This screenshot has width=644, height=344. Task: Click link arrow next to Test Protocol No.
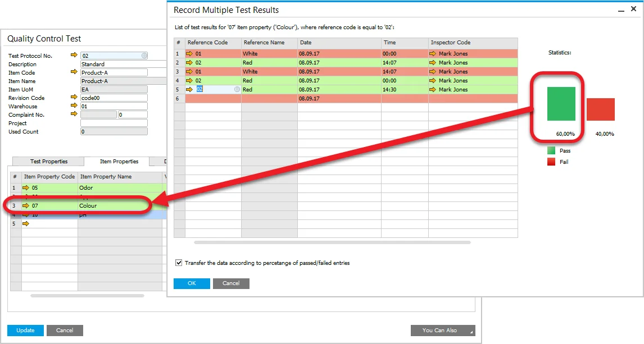(74, 56)
